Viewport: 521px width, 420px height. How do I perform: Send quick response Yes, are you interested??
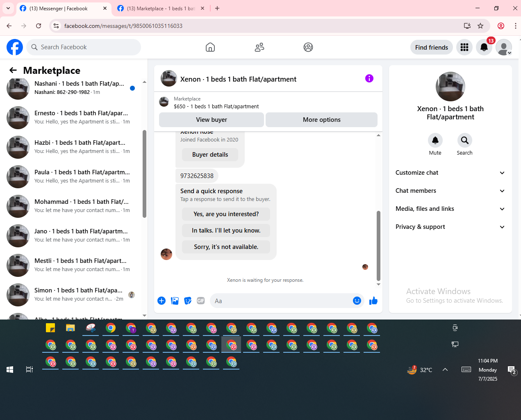click(226, 214)
